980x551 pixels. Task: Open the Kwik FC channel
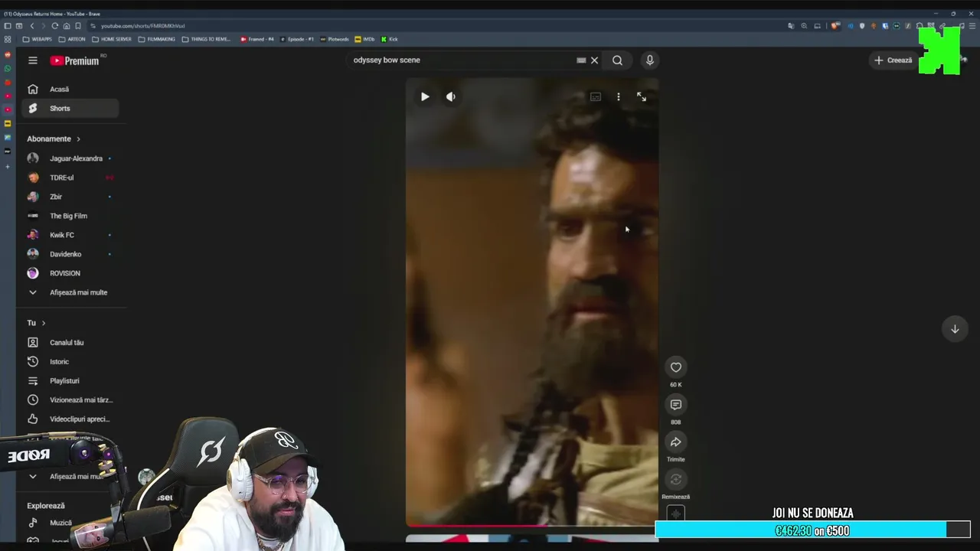(70, 235)
